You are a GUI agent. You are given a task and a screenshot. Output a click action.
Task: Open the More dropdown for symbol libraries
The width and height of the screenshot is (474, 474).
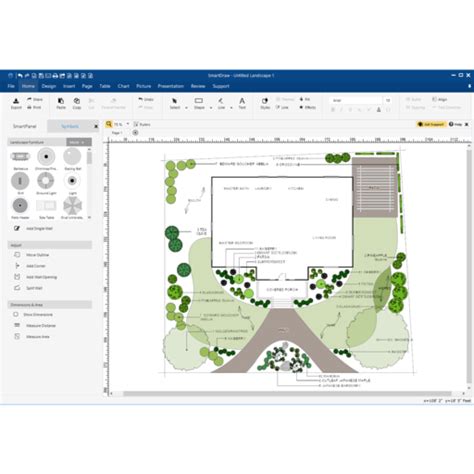tap(79, 142)
